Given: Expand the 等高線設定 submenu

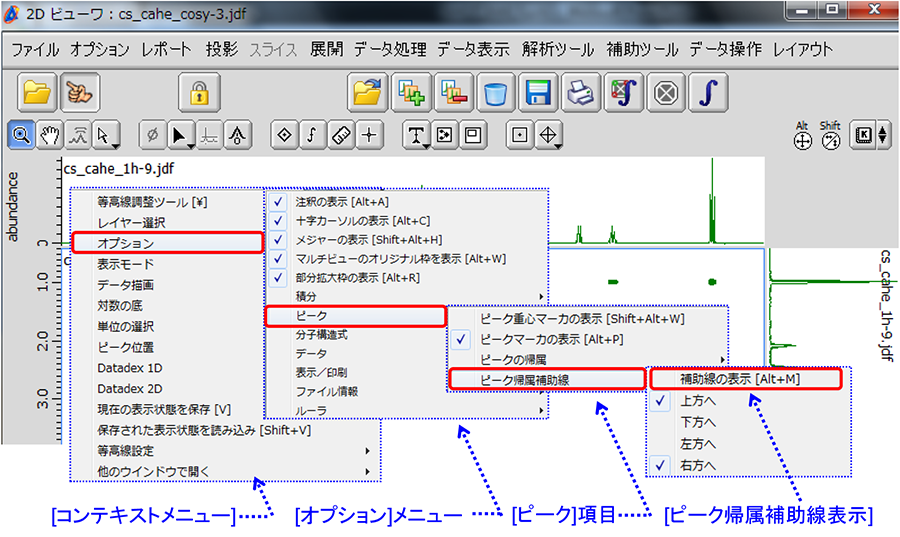Looking at the screenshot, I should [x=231, y=451].
